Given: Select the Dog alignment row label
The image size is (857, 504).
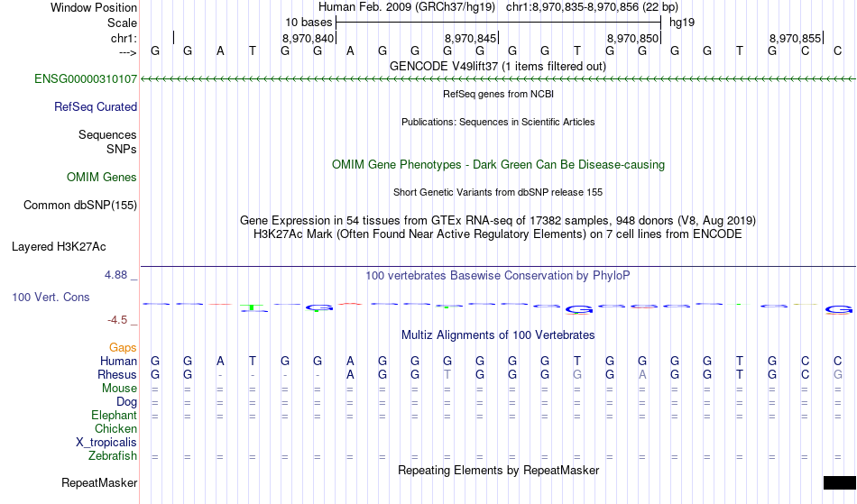Looking at the screenshot, I should coord(126,402).
